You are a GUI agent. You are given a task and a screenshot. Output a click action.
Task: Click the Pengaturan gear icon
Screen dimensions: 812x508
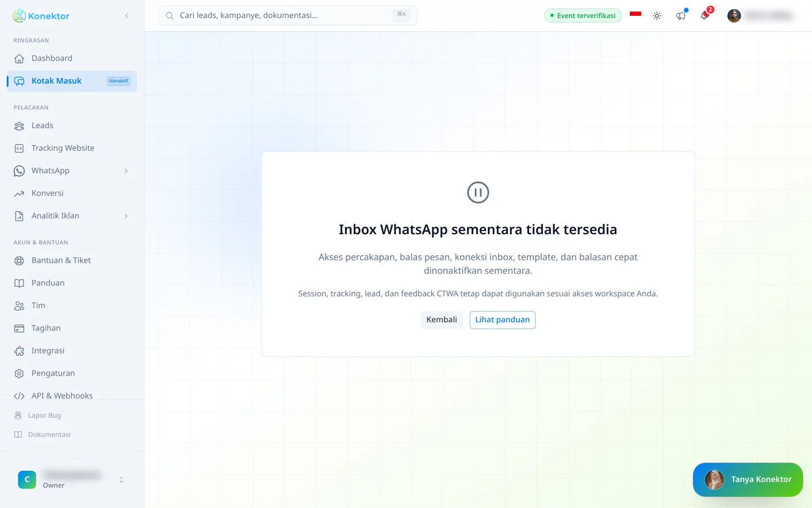(x=19, y=374)
